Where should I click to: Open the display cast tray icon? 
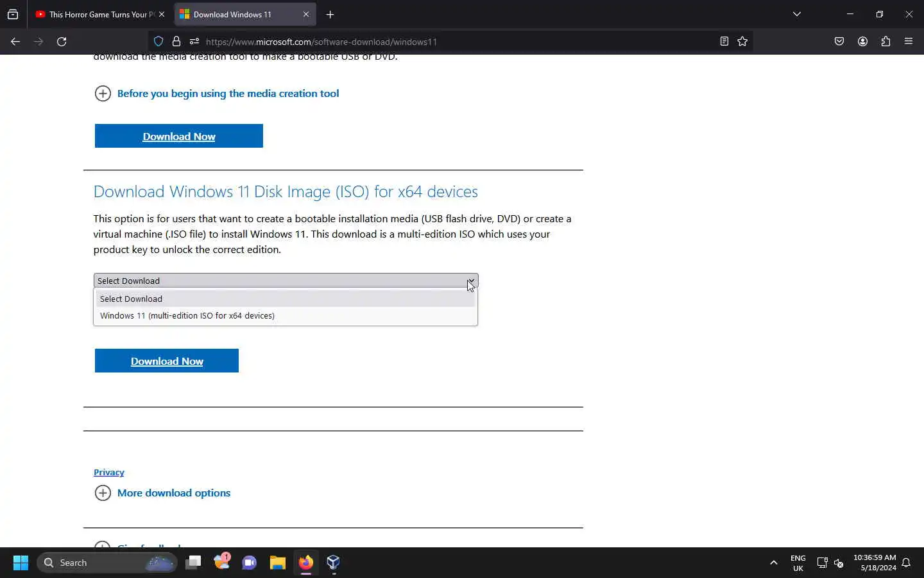click(822, 563)
